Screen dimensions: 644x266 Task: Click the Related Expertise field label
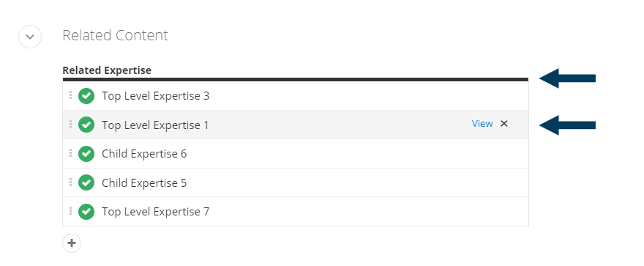coord(107,70)
